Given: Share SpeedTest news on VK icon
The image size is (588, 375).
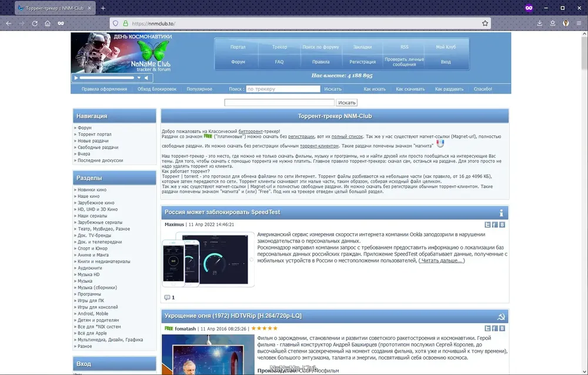Looking at the screenshot, I should [x=502, y=224].
